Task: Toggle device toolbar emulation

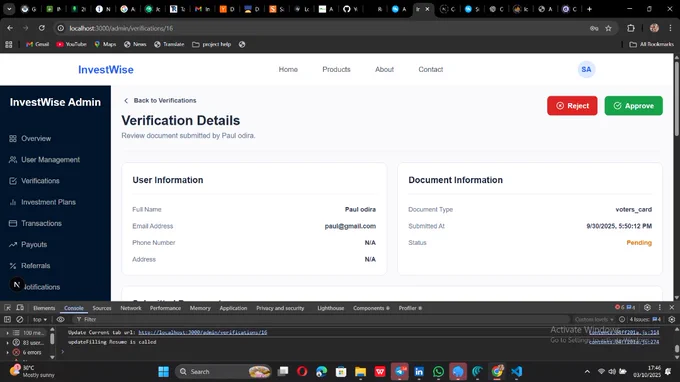Action: click(x=20, y=308)
